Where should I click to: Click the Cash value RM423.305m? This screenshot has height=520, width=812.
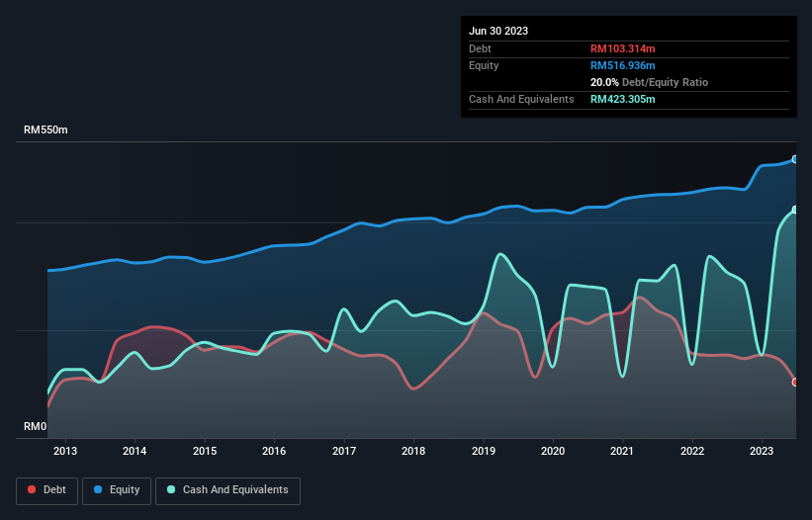(x=622, y=99)
